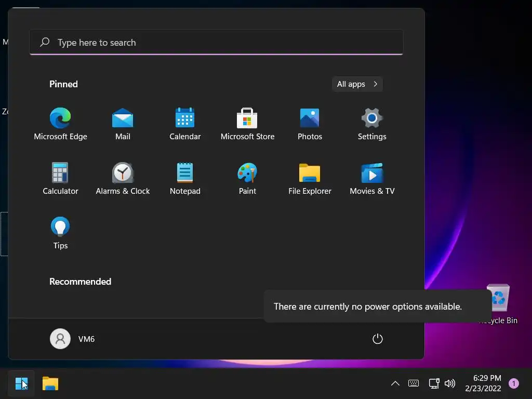Open the clock showing 6:29 PM
This screenshot has width=532, height=399.
tap(483, 383)
